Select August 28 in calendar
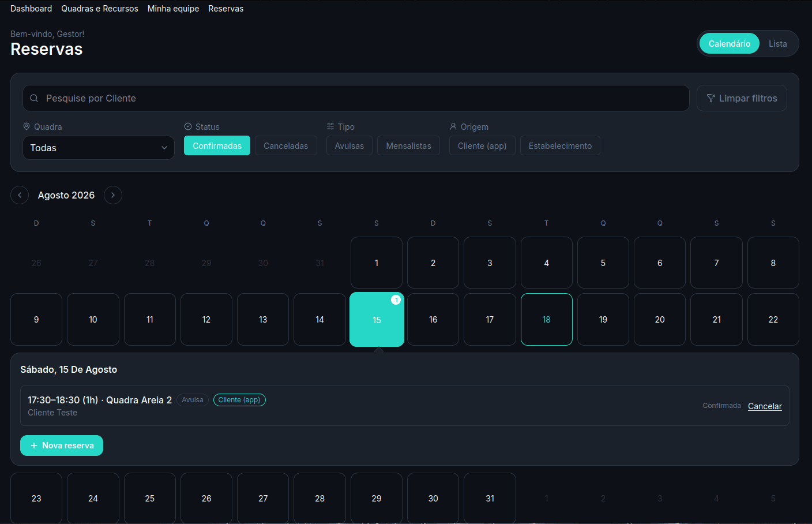Image resolution: width=812 pixels, height=524 pixels. tap(319, 498)
